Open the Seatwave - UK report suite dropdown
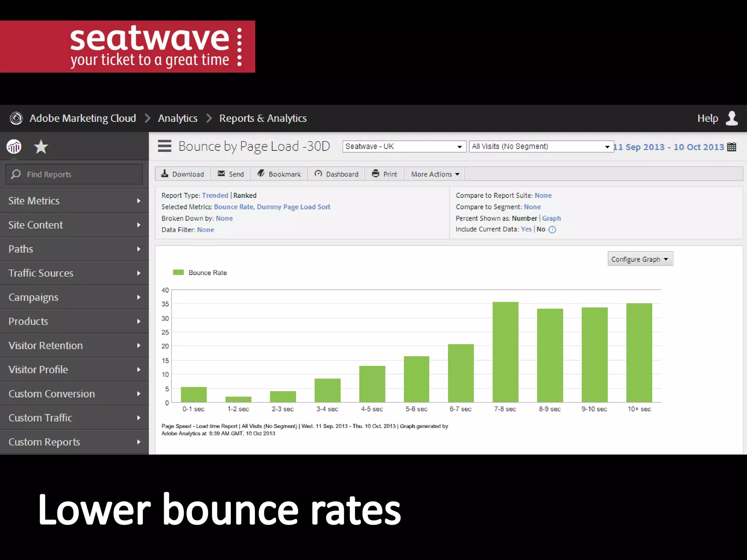The height and width of the screenshot is (560, 747). tap(404, 147)
